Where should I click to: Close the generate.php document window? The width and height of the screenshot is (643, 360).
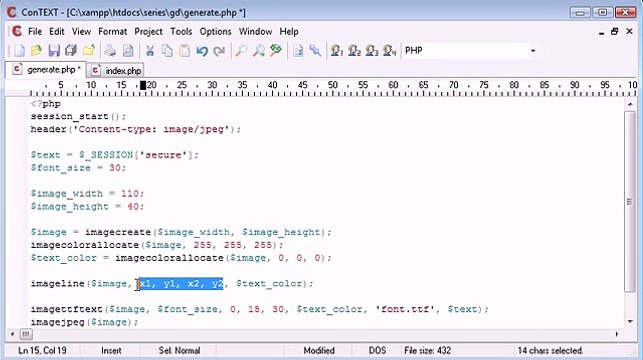point(629,32)
